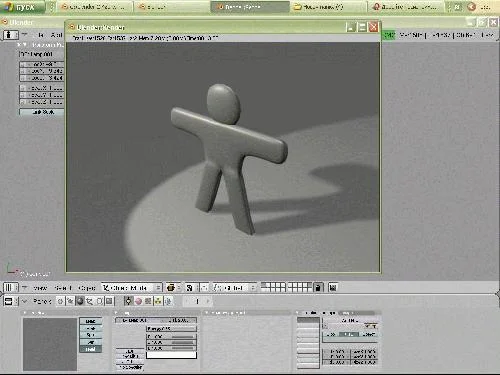This screenshot has height=375, width=500.
Task: Open the Add menu in top header
Action: tap(56, 35)
